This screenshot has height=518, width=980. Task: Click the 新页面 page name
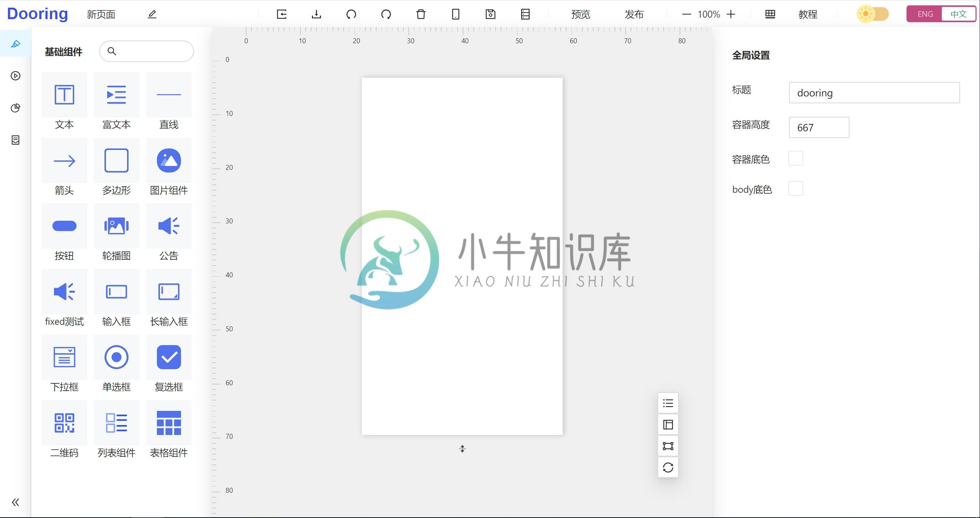pyautogui.click(x=101, y=14)
